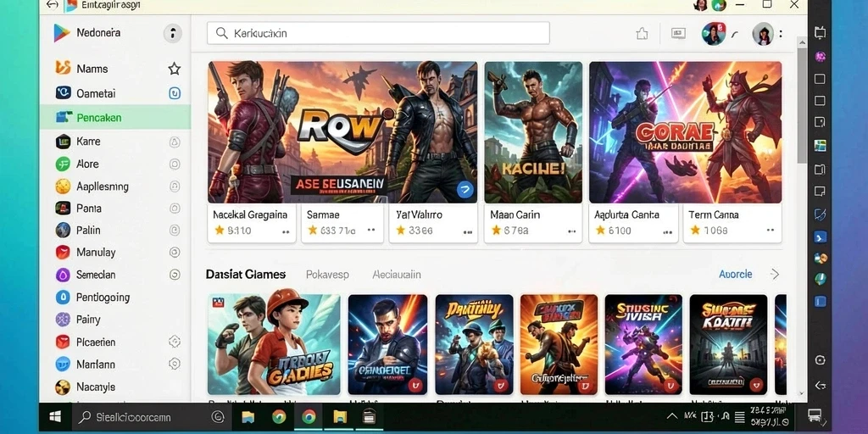Screen dimensions: 868x434
Task: Open more options on Term Cama card
Action: coord(770,231)
